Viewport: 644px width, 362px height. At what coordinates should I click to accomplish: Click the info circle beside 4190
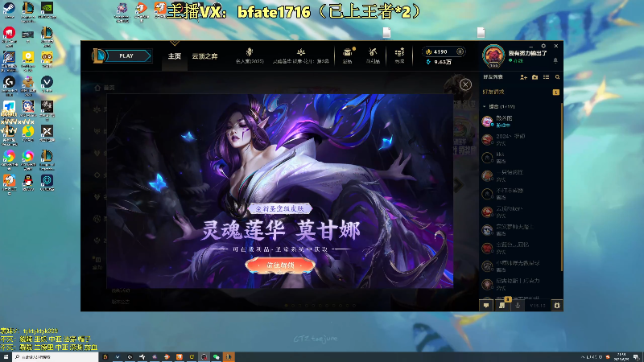460,51
